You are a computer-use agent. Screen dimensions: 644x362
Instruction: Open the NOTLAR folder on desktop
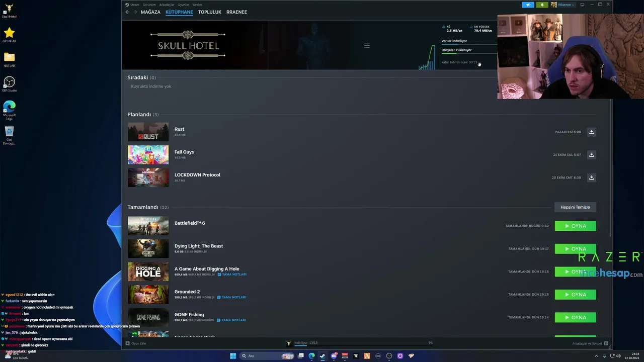coord(9,59)
